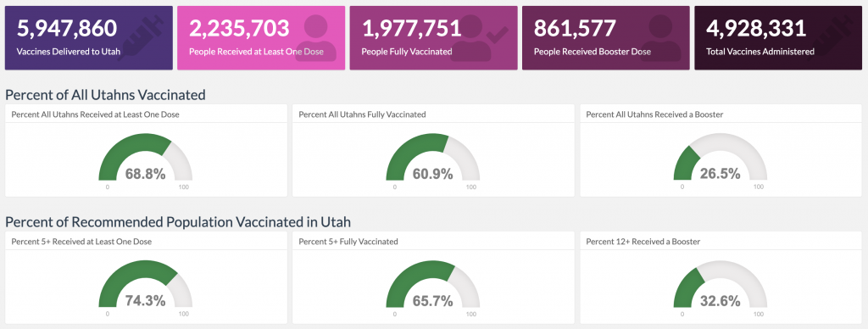Click the person icon on At Least One Dose card
This screenshot has height=329, width=868.
(315, 37)
